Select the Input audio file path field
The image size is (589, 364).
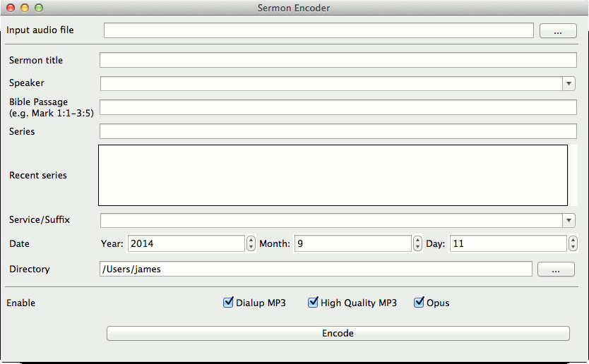(x=319, y=30)
